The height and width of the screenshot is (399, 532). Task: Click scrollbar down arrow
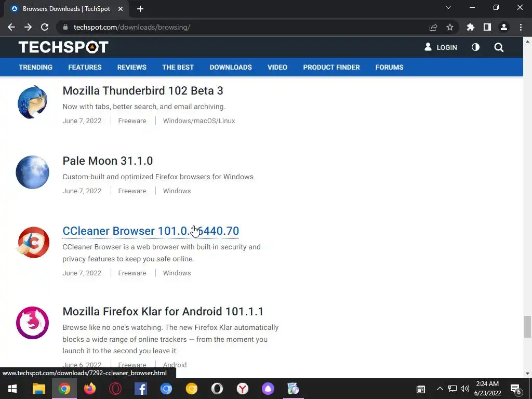[527, 374]
